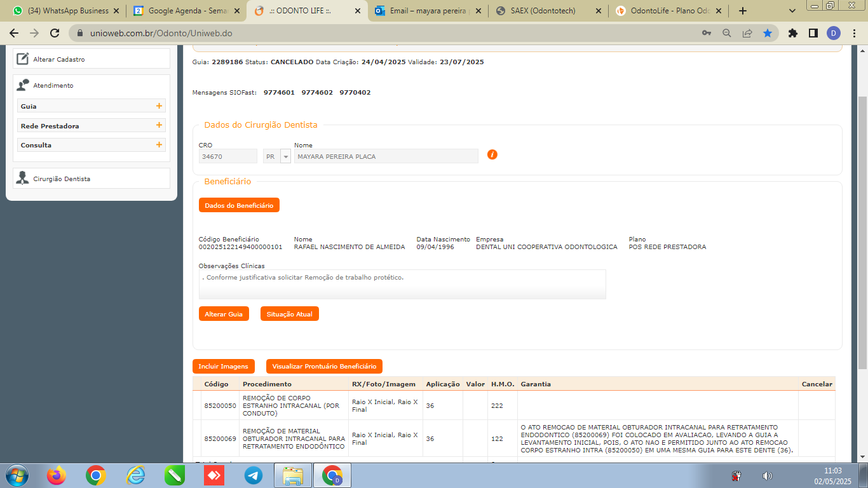Open Cirurgião Dentista menu in sidebar

point(62,179)
